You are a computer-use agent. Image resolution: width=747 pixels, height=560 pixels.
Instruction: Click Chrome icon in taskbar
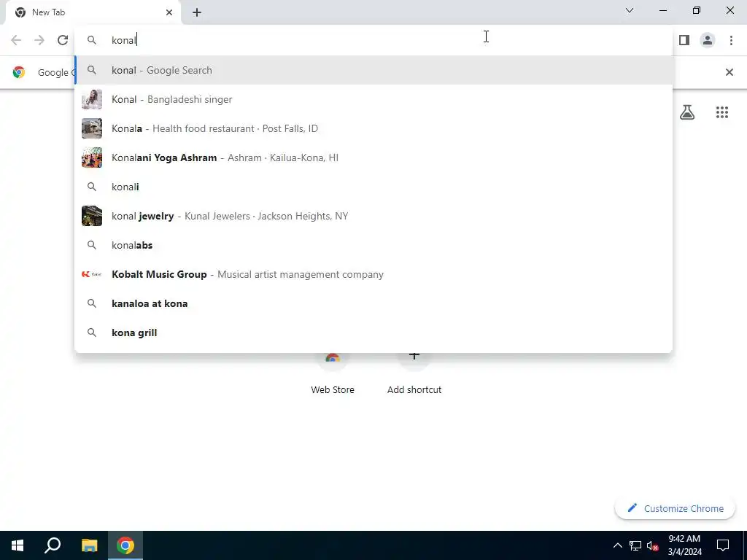(125, 545)
